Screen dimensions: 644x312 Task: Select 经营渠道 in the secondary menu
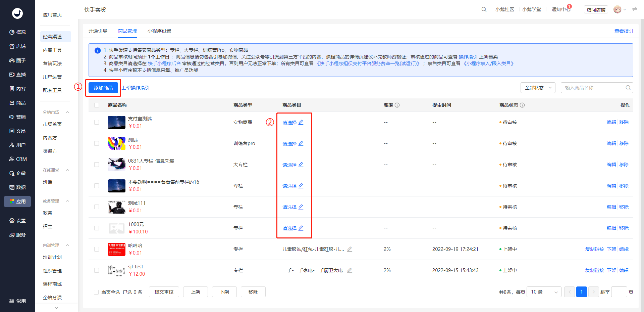[x=56, y=37]
